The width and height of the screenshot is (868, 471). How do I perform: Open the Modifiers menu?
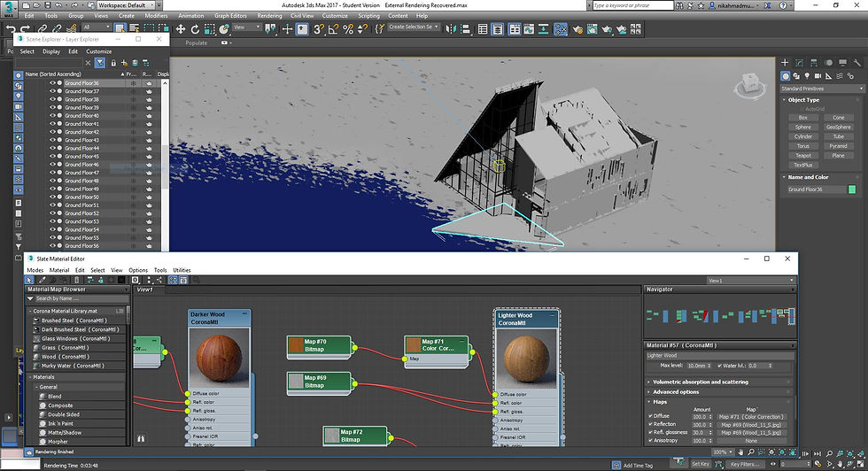tap(156, 16)
